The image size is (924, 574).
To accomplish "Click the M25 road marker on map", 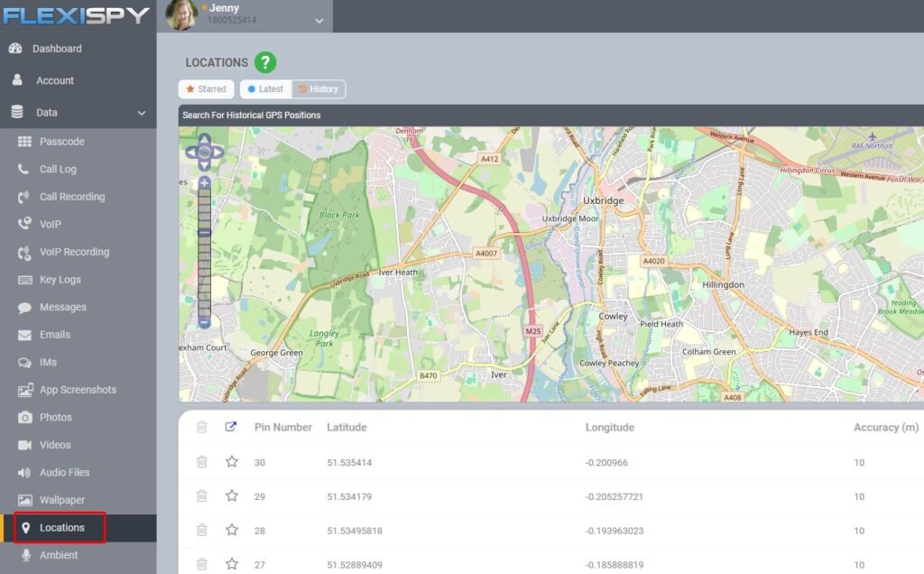I will click(x=533, y=331).
